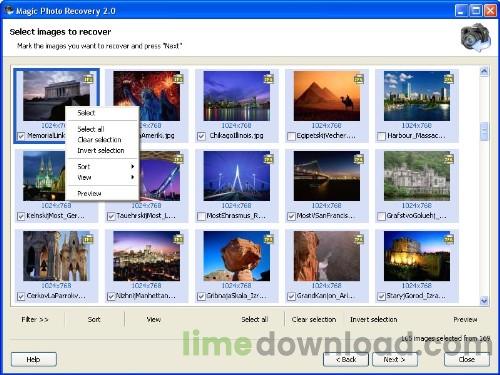Click Invert selection in the bottom toolbar
The width and height of the screenshot is (500, 375).
[373, 319]
